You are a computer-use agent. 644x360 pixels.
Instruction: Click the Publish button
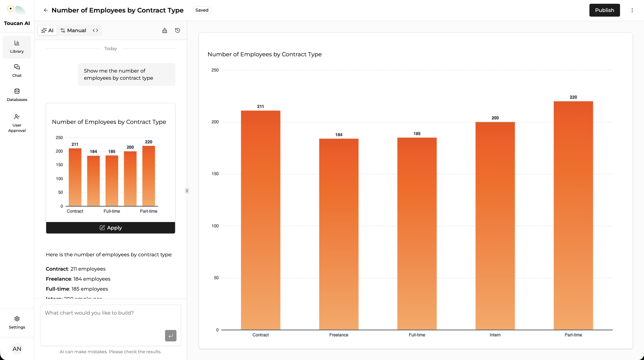(604, 10)
